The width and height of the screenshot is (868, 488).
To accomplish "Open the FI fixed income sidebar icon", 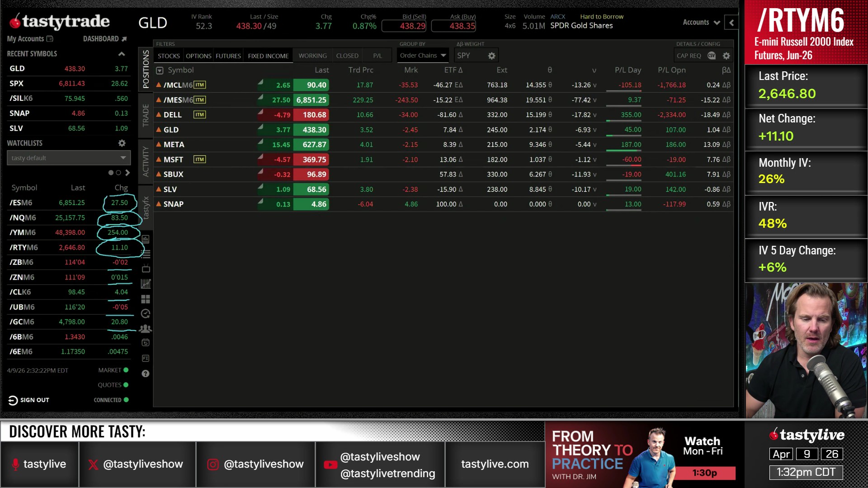I will point(146,358).
